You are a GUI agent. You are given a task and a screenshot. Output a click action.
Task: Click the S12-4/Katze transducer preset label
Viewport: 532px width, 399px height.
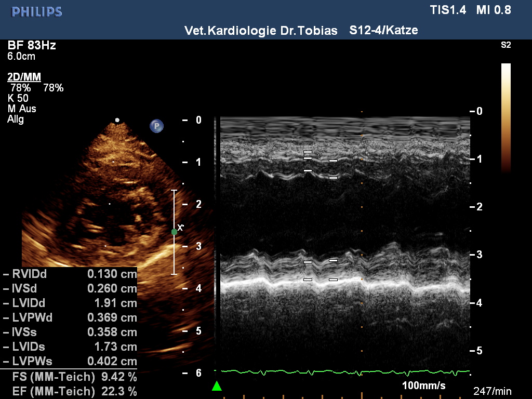point(383,31)
